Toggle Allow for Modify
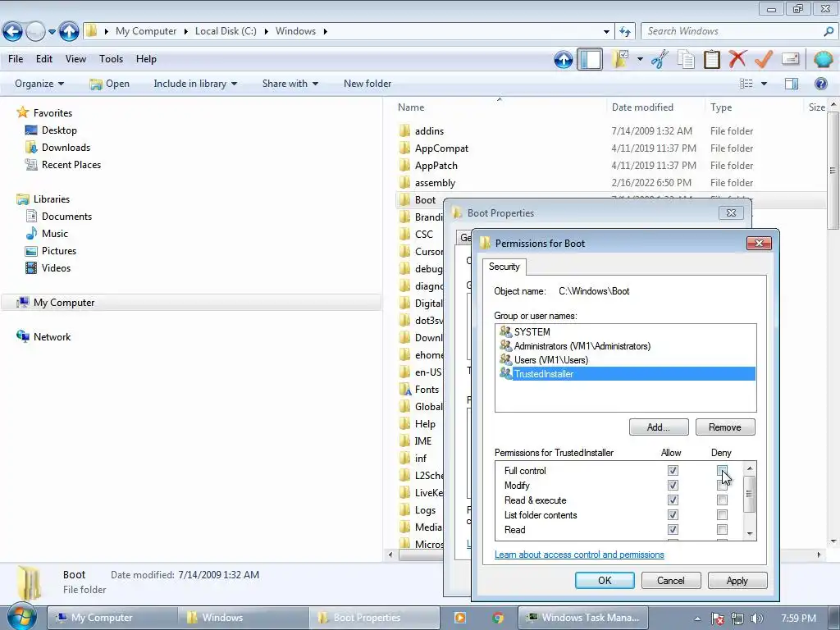840x630 pixels. (x=673, y=486)
